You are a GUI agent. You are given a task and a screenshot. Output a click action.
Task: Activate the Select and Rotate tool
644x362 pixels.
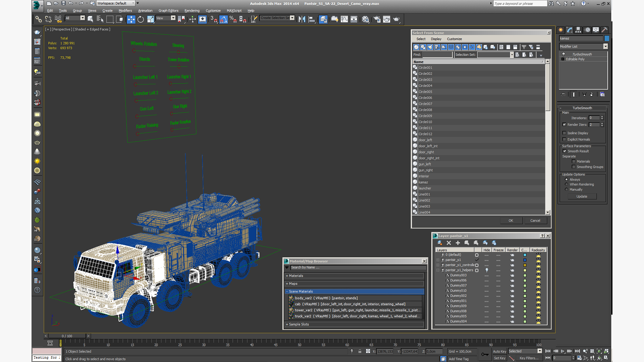click(x=141, y=19)
